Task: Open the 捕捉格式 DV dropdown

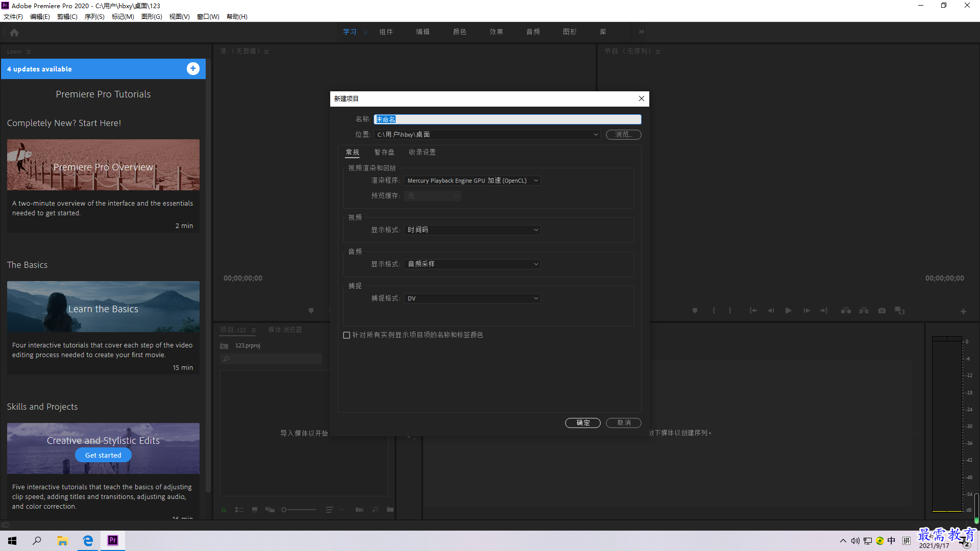Action: [x=472, y=298]
